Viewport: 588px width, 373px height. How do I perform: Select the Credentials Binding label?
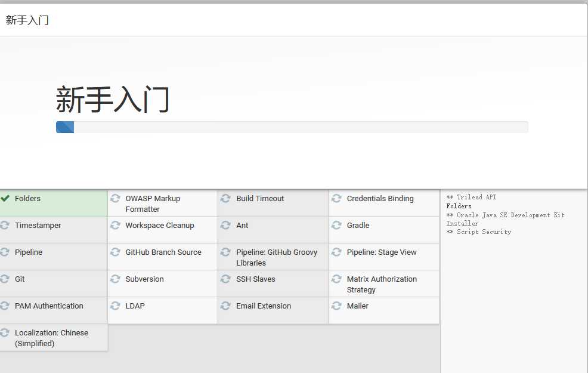tap(380, 199)
